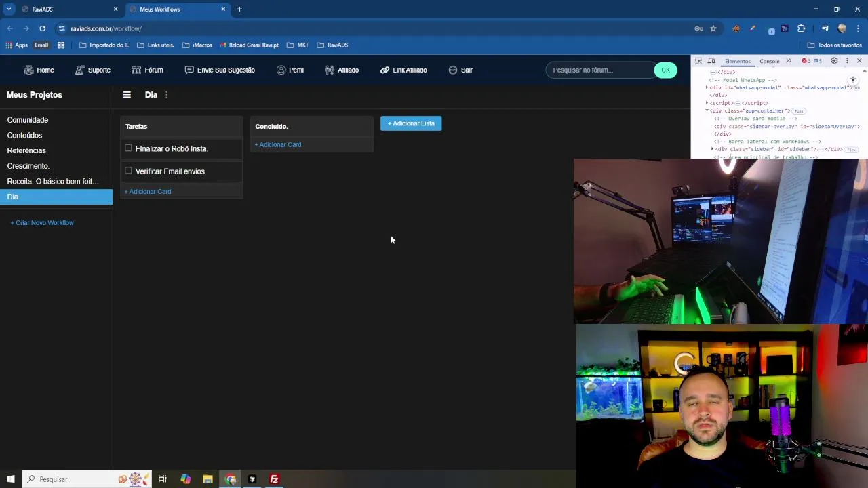Open the Suporte page

[92, 70]
